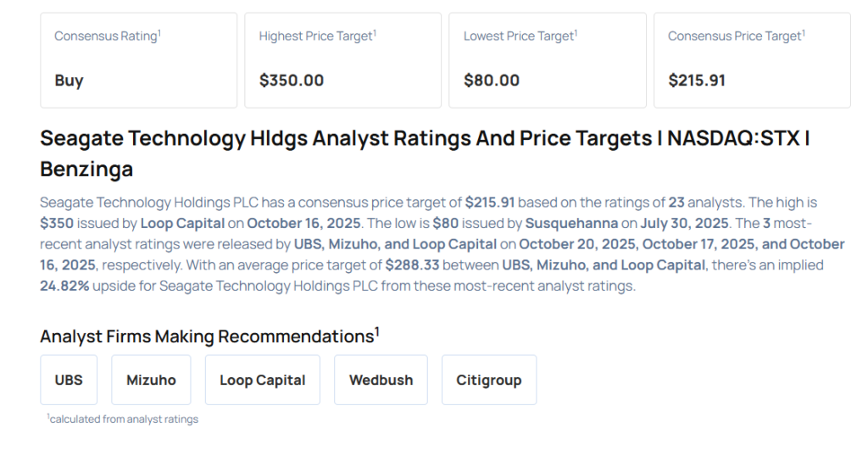Click the $350.00 highest target value
868x456 pixels.
(x=291, y=81)
